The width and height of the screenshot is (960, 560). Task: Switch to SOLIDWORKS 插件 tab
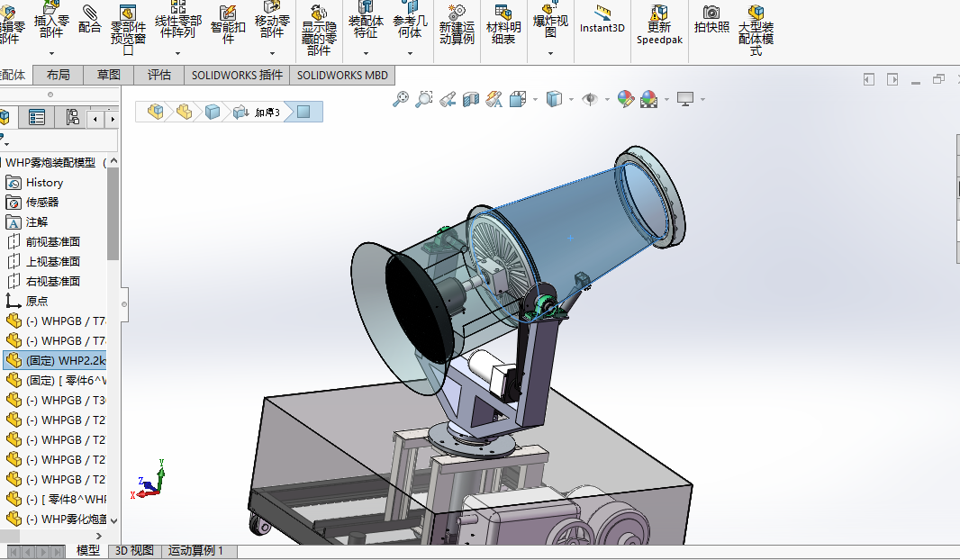[x=237, y=75]
